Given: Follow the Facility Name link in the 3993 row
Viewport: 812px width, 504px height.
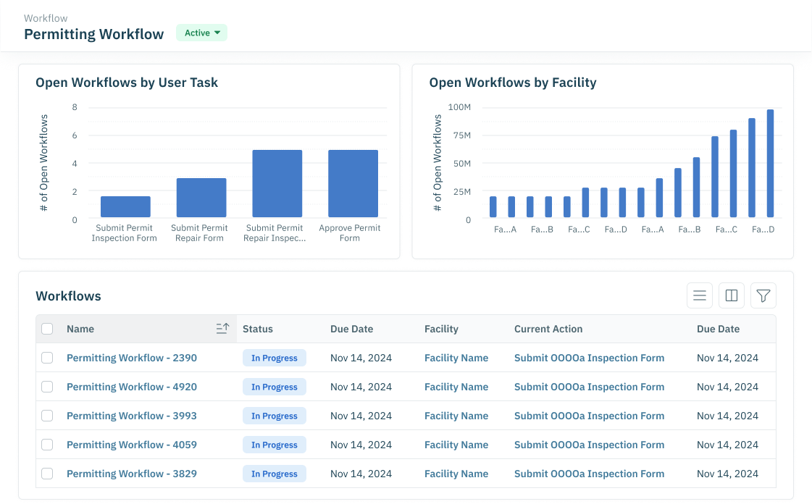Looking at the screenshot, I should (456, 416).
